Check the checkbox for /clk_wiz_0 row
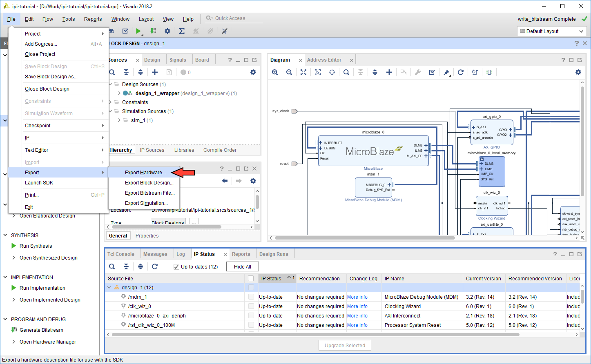Screen dimensions: 591x364 pos(251,306)
